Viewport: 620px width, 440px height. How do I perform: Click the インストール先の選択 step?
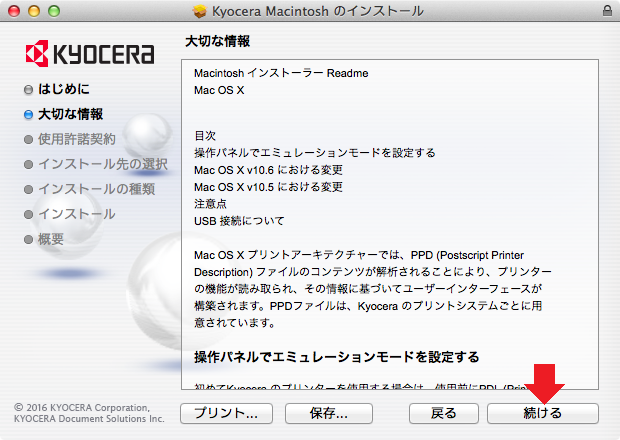click(x=103, y=164)
